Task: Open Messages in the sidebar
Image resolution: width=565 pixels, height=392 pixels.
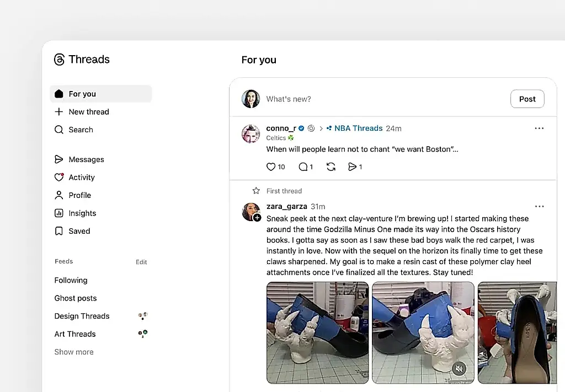Action: point(79,159)
